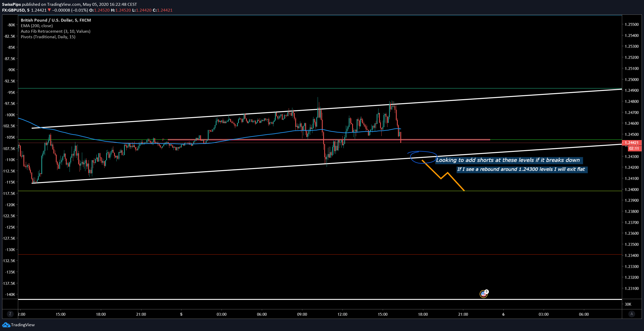Click the -100K left axis label
The width and height of the screenshot is (644, 331).
tap(10, 115)
